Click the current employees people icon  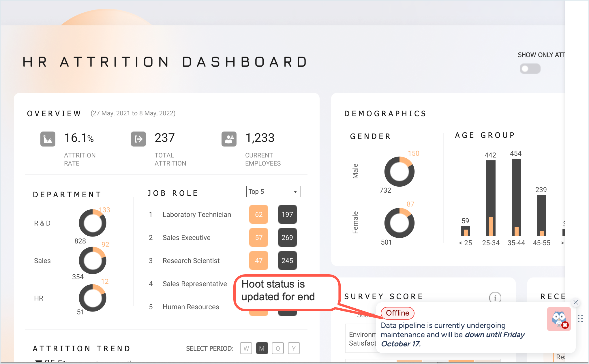229,139
